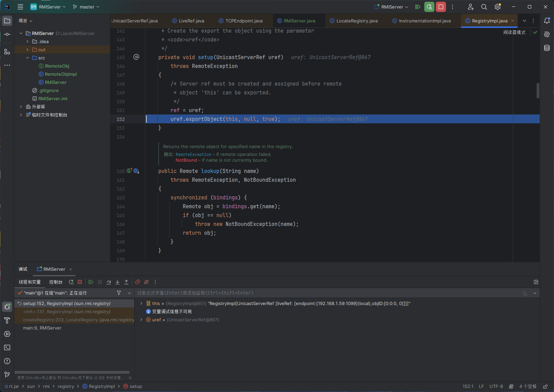Select the createRegistry:203 stack frame
This screenshot has width=554, height=392.
click(74, 320)
